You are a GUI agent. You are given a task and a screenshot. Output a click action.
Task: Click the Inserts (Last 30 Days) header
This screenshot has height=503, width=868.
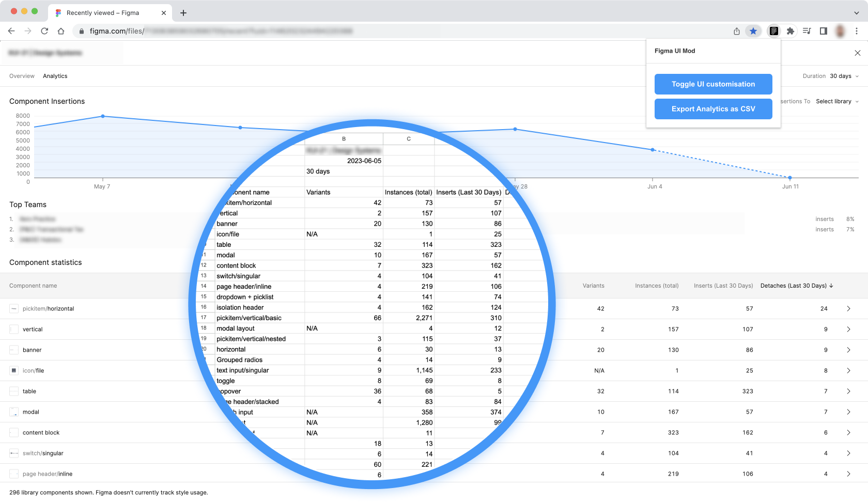[723, 286]
